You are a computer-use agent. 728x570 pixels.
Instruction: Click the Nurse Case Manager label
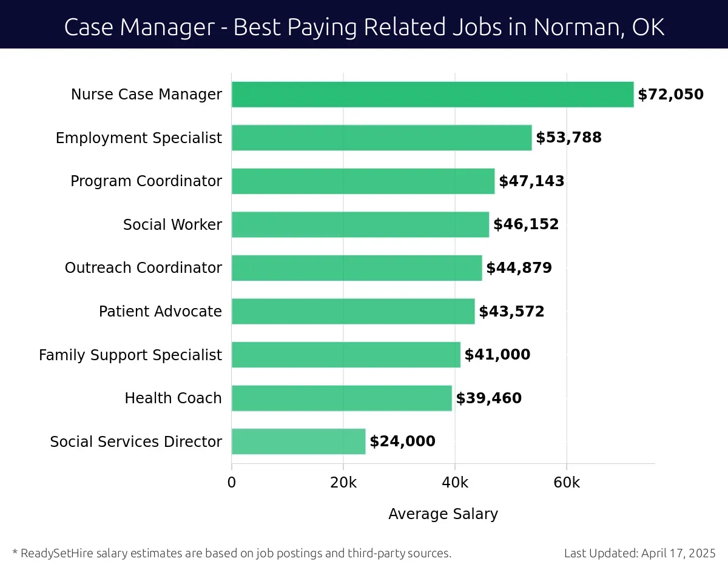pos(146,95)
